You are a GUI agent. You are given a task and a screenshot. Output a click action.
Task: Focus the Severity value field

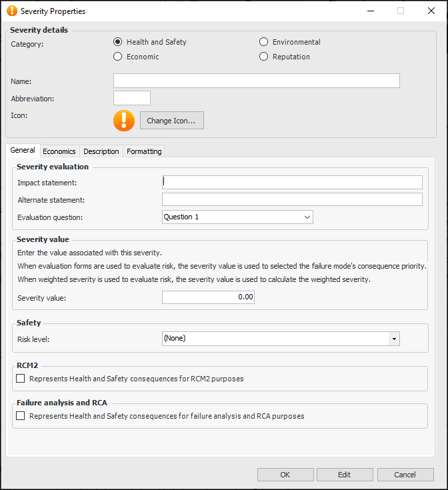click(208, 297)
